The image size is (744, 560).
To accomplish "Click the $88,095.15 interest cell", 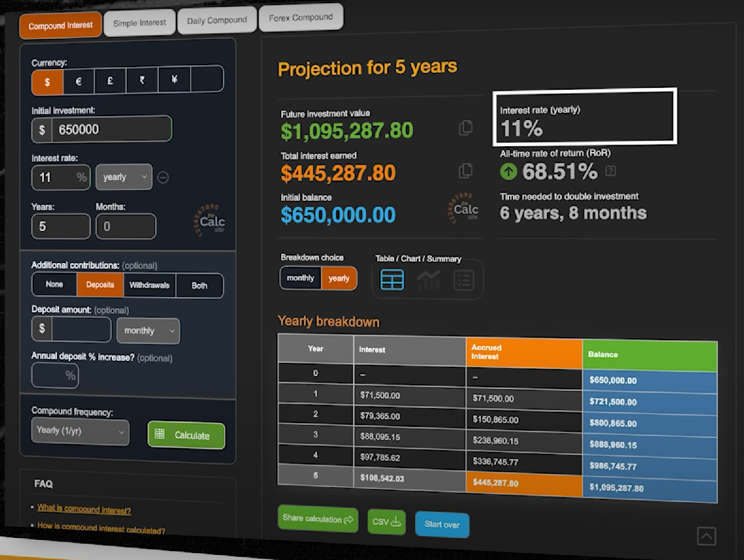I will (x=409, y=436).
